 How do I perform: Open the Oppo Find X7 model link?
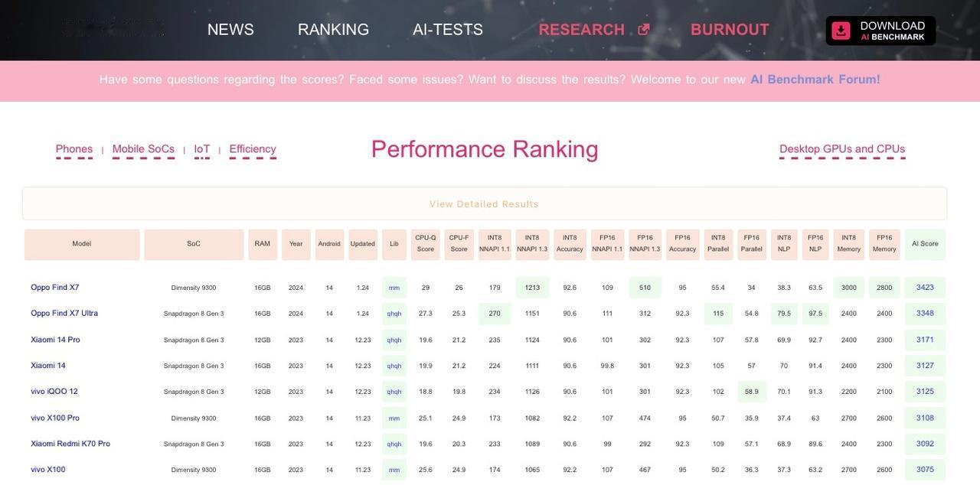point(55,288)
